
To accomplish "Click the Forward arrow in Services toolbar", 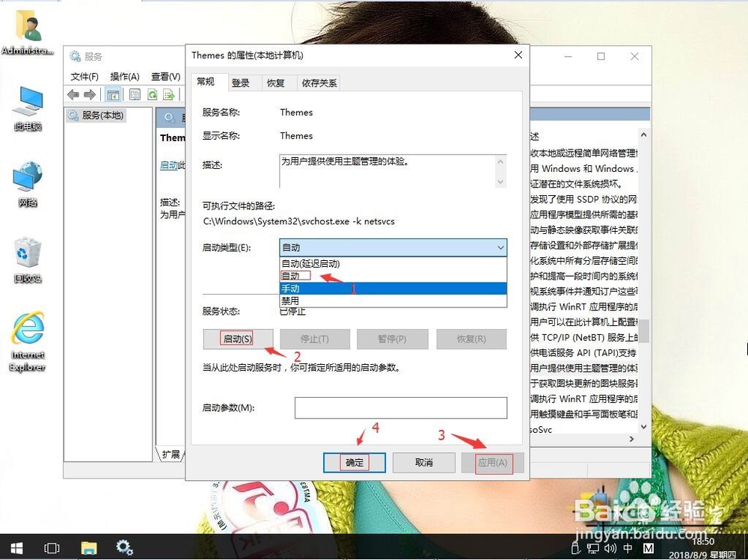I will [x=90, y=94].
